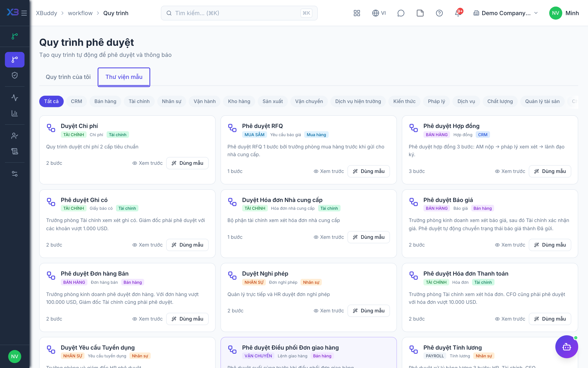Open the Minh user profile menu

point(564,13)
